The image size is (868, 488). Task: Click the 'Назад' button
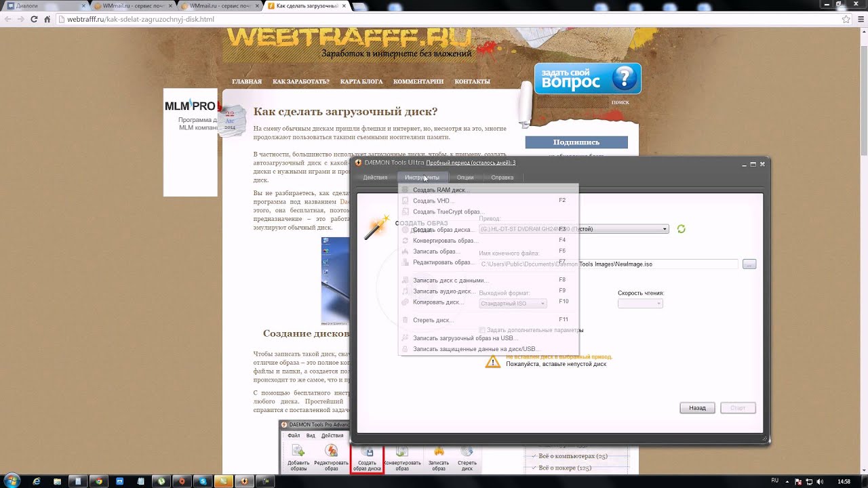697,408
